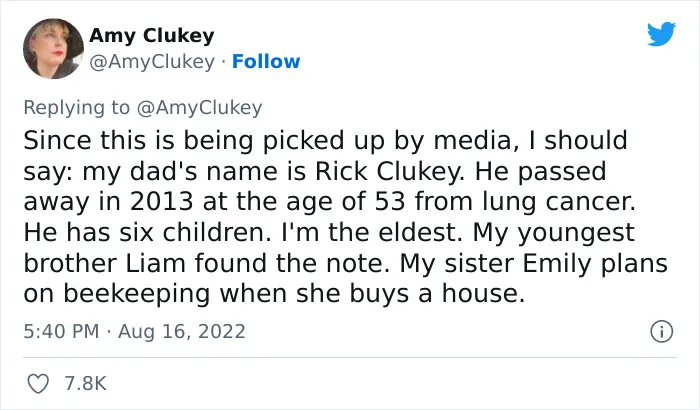700x410 pixels.
Task: Open the 5:40 PM timestamp
Action: click(61, 331)
